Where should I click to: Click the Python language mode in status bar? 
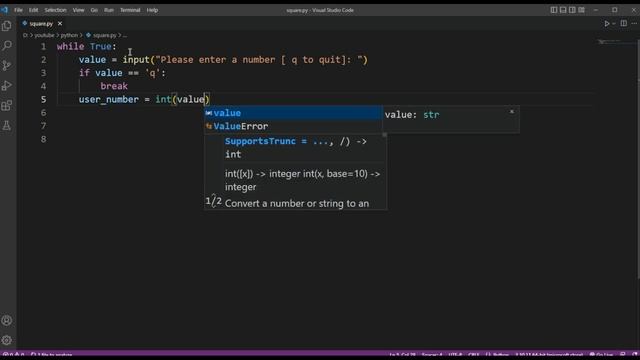(500, 355)
